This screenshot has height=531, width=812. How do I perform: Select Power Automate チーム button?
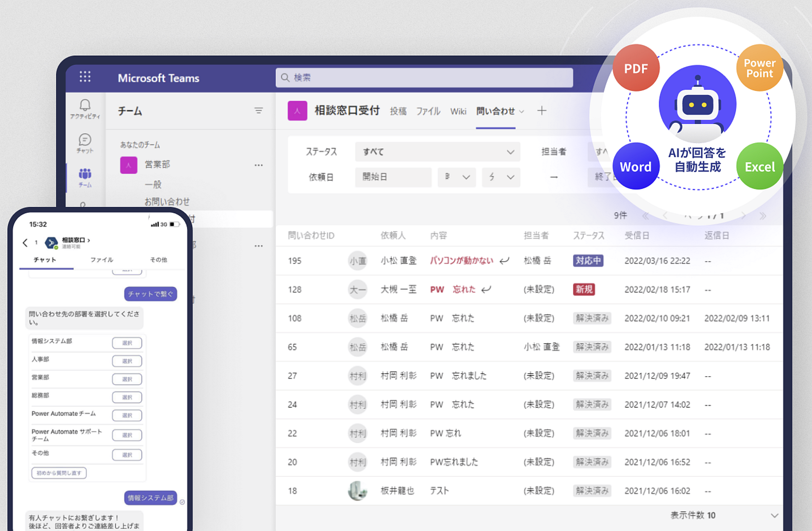127,415
